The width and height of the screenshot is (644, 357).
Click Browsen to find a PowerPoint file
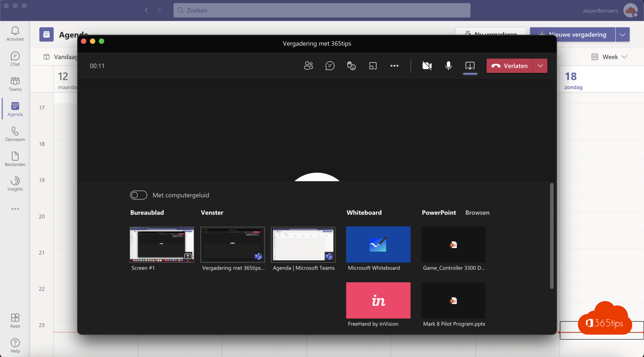477,213
